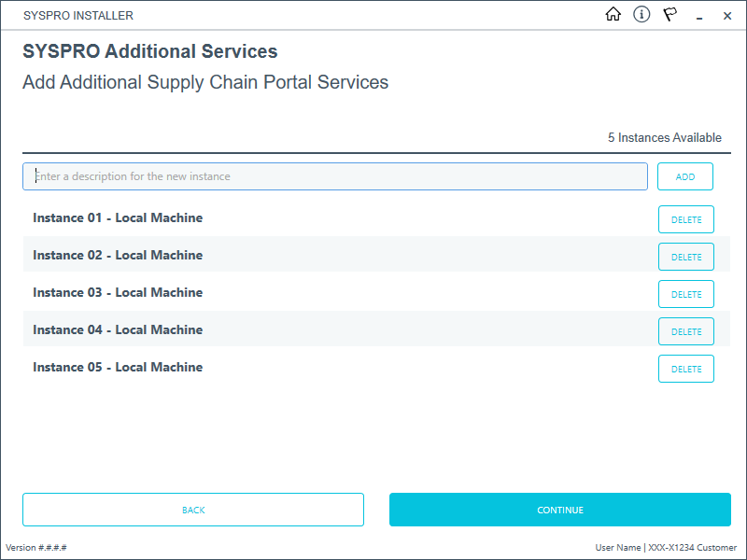The height and width of the screenshot is (560, 747).
Task: Delete Instance 02 - Local Machine
Action: [686, 257]
